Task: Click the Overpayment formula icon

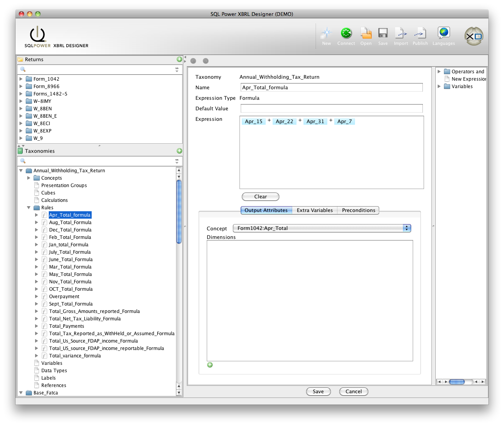Action: 44,297
